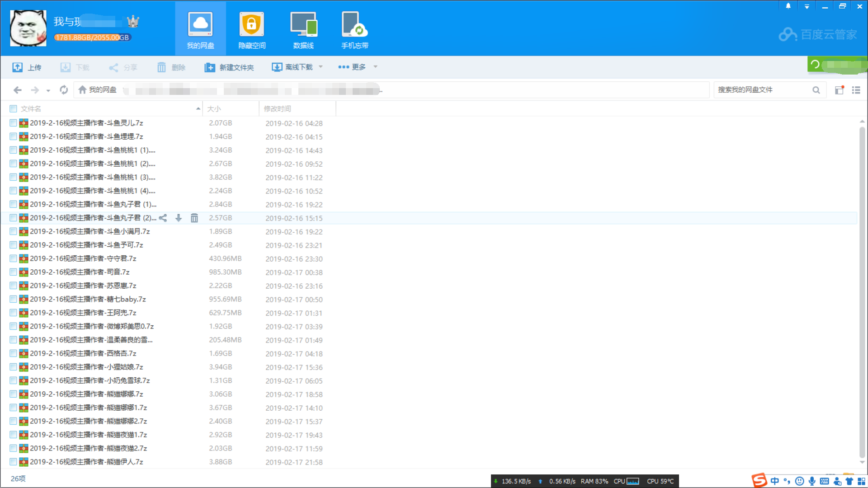Click archive icon of 小狸姑娘.7z

(x=24, y=367)
